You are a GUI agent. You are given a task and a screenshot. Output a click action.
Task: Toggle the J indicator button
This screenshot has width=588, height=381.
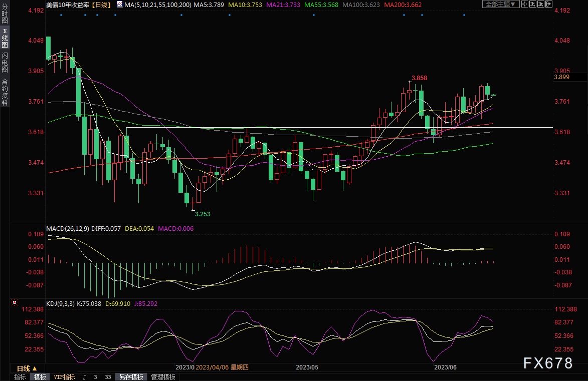tap(84, 377)
